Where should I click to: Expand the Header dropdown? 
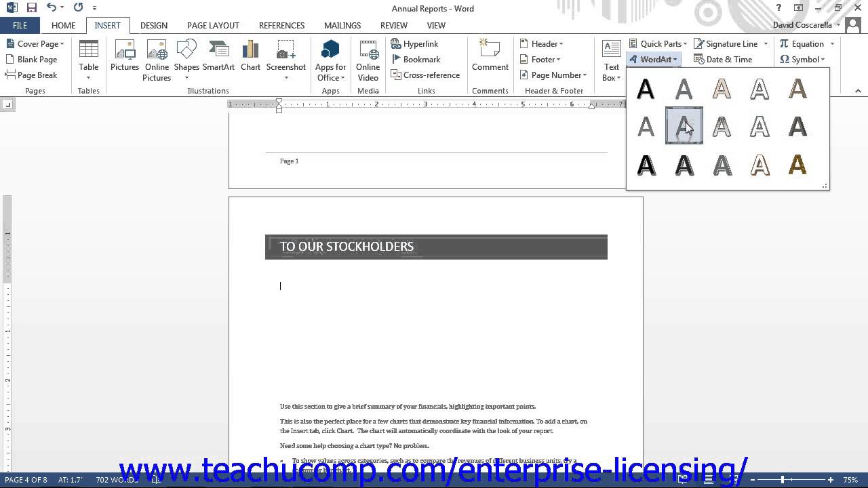pyautogui.click(x=542, y=43)
